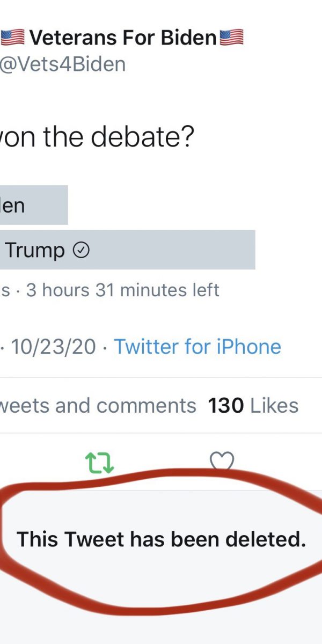
Task: View the Retweets and comments list
Action: 98,406
